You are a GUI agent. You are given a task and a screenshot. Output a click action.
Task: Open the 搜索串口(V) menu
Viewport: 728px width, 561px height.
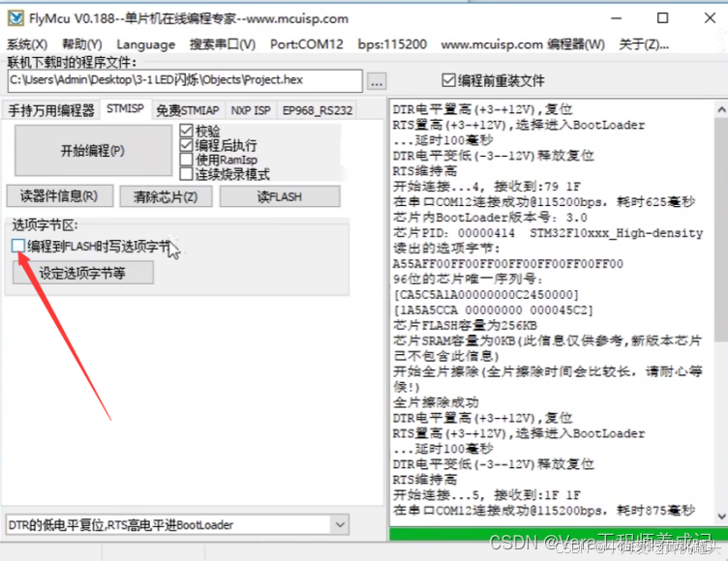tap(223, 44)
